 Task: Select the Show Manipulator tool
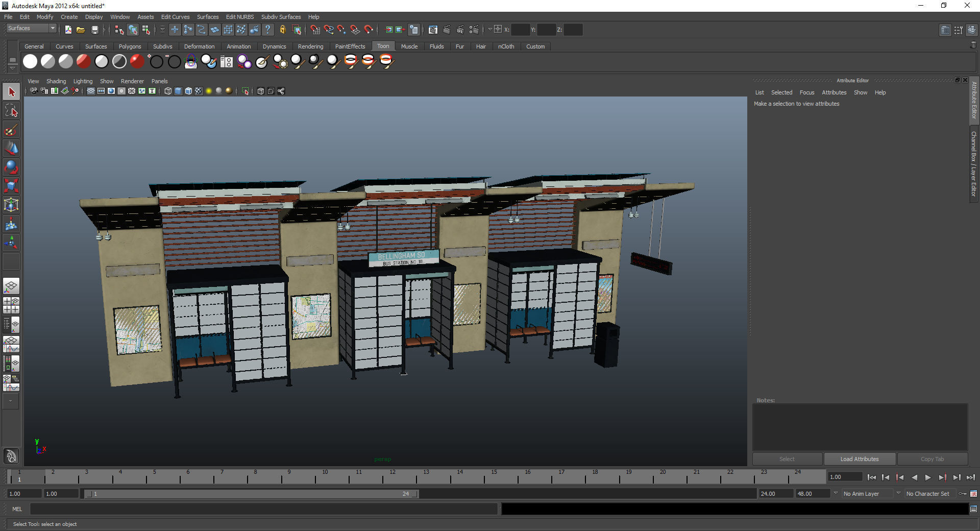(x=11, y=243)
